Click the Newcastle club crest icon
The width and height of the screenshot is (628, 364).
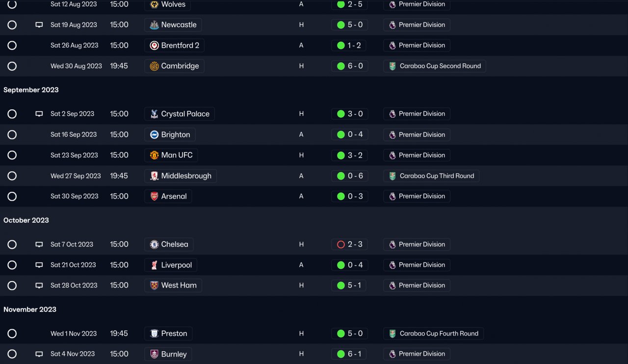154,25
